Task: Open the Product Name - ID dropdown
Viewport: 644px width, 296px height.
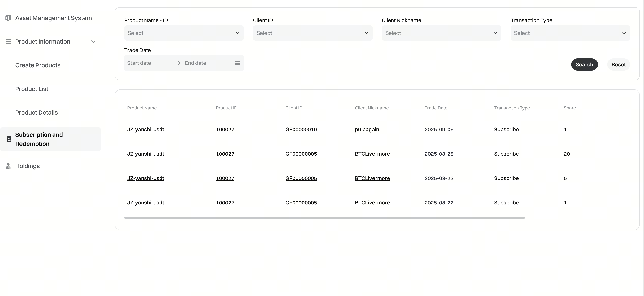Action: point(184,33)
